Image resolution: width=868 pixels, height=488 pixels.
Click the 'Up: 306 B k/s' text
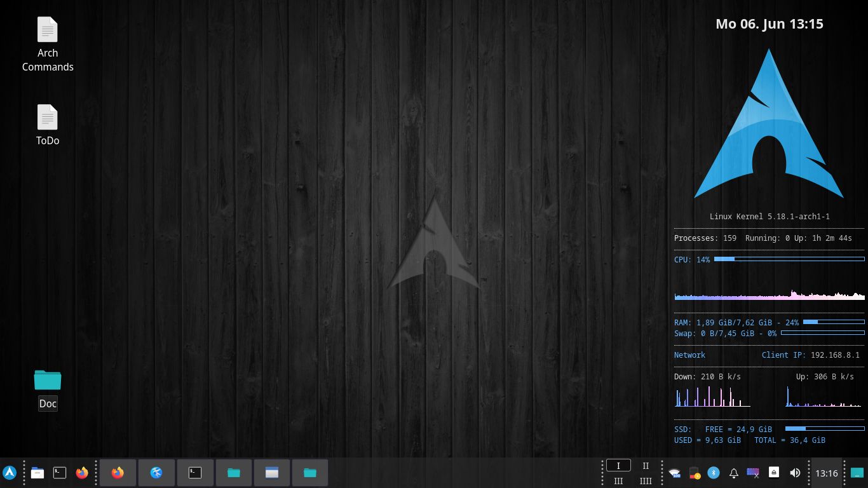[x=825, y=377]
